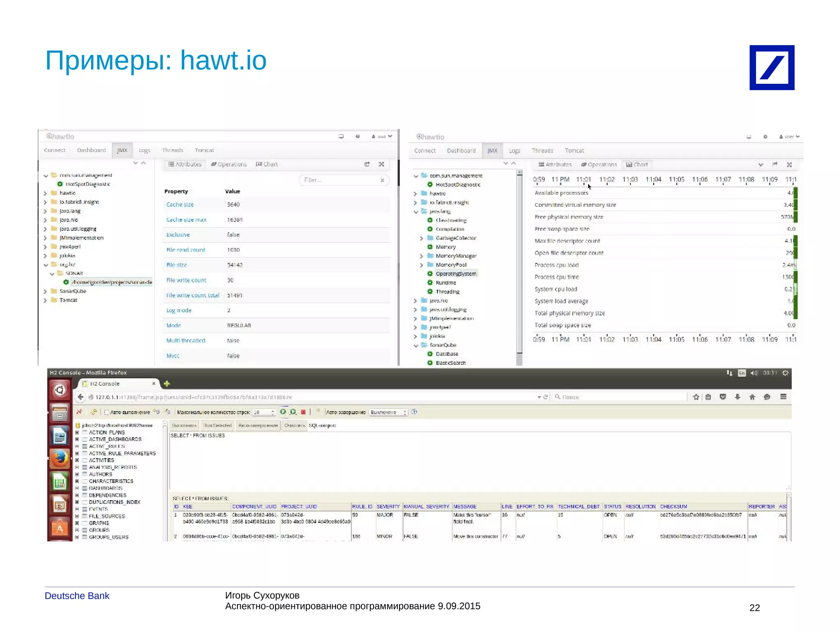The height and width of the screenshot is (632, 840).
Task: Click Firefox back arrow button
Action: pos(81,397)
